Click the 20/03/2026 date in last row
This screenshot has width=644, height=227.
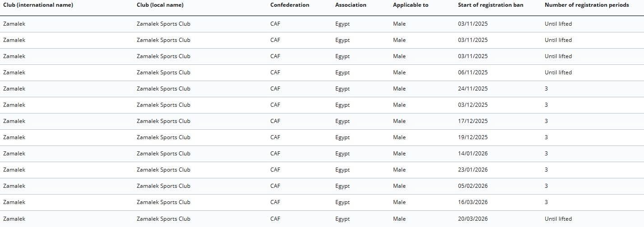(473, 219)
